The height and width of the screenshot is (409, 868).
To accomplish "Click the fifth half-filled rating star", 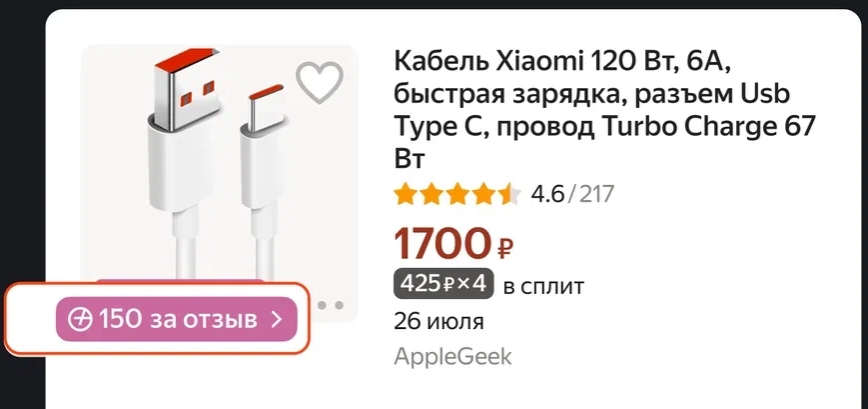I will click(508, 195).
